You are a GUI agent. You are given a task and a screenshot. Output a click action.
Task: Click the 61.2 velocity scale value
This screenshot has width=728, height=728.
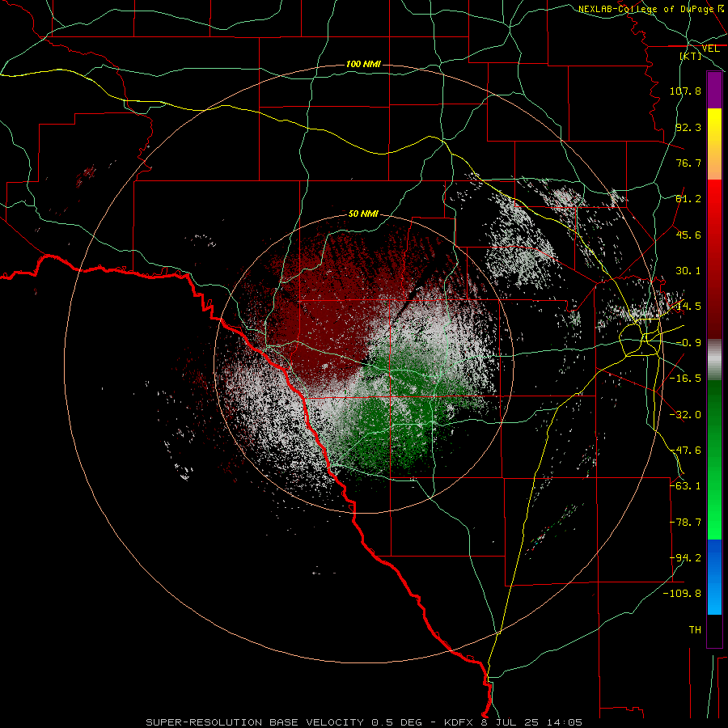pos(688,199)
